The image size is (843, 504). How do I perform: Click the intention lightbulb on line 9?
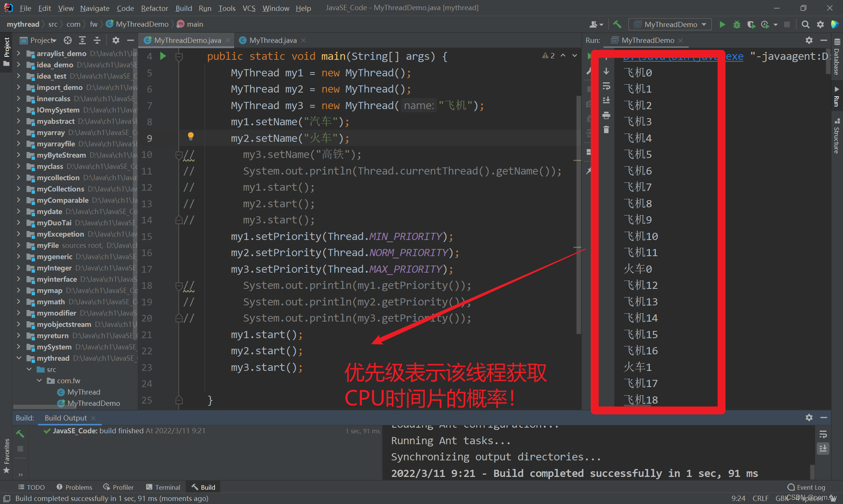(191, 136)
